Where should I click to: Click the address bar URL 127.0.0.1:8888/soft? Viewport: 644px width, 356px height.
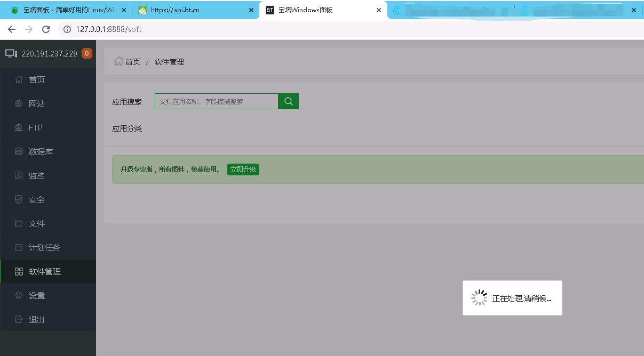109,29
